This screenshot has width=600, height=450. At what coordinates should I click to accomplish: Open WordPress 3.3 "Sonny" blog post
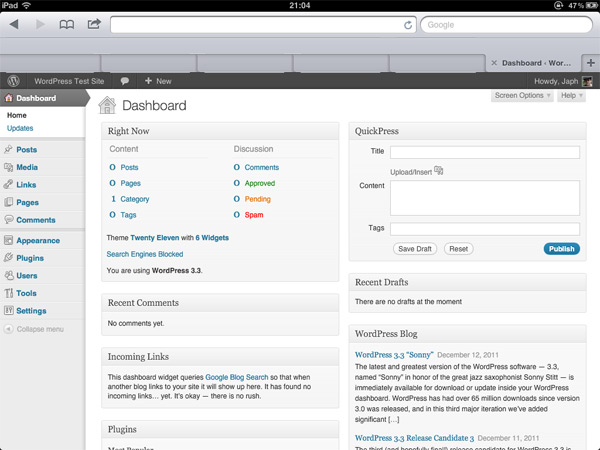point(394,355)
